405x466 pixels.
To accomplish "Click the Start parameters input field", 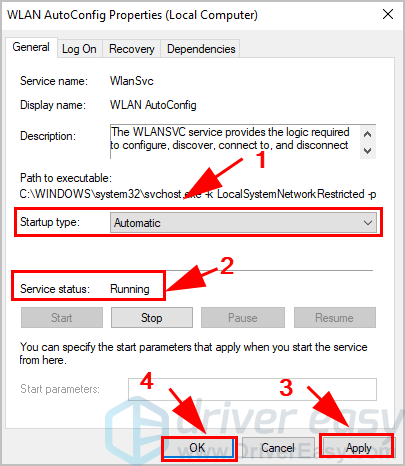I will [x=252, y=389].
